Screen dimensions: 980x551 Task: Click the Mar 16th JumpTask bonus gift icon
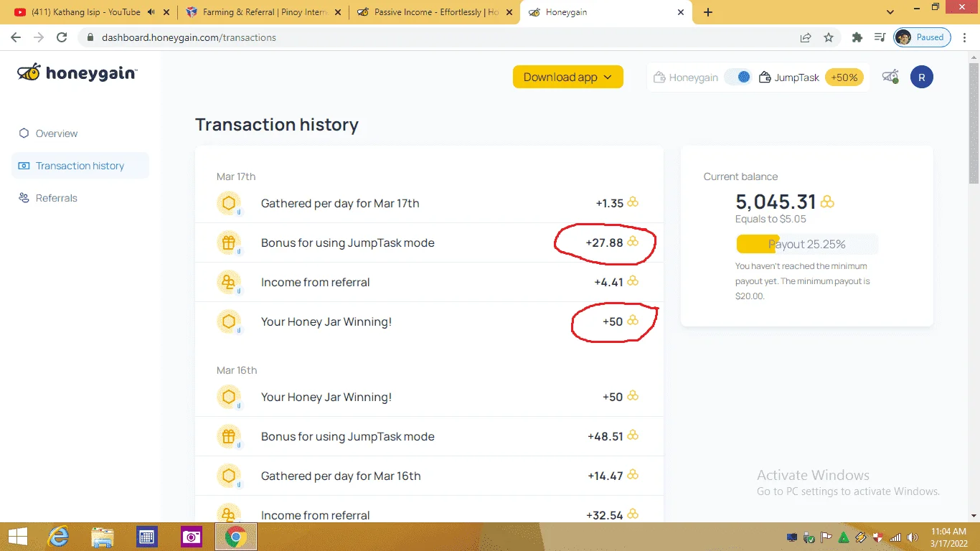pos(229,437)
